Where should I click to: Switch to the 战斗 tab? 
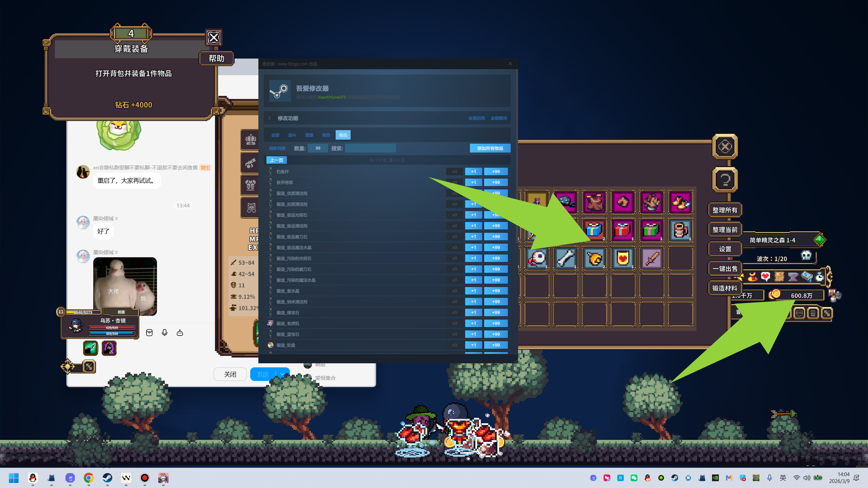point(292,135)
